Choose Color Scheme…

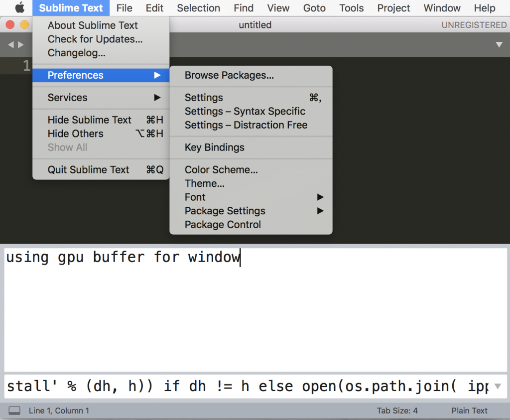251,170
